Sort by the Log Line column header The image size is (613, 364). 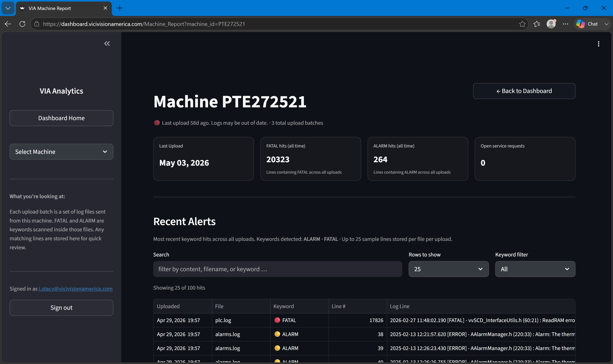coord(481,306)
